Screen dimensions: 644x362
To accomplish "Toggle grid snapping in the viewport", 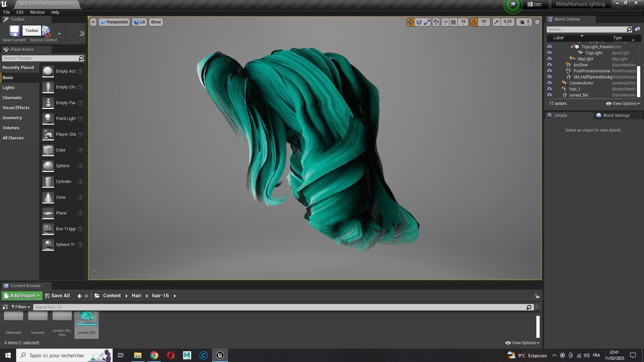I will click(x=453, y=22).
